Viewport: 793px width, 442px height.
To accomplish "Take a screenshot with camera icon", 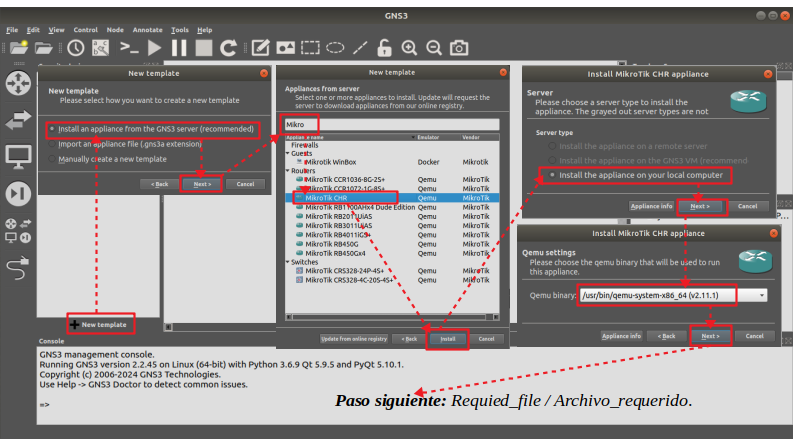I will point(459,48).
